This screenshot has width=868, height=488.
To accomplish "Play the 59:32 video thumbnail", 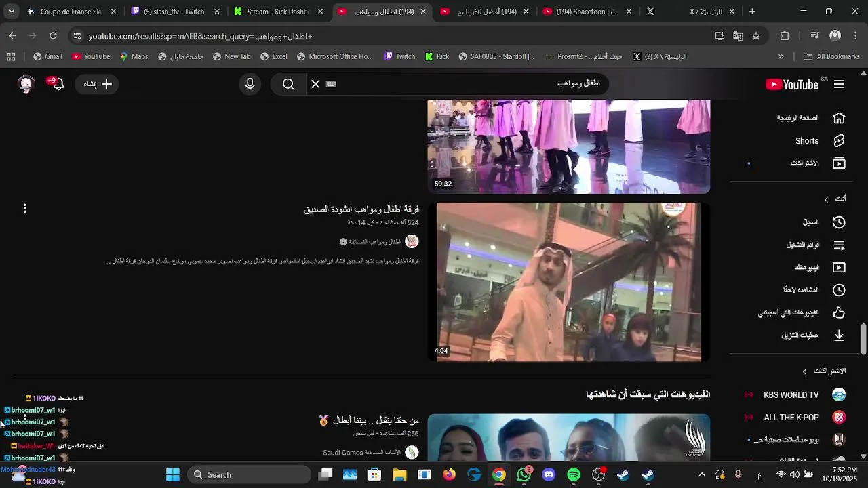I will (x=569, y=146).
